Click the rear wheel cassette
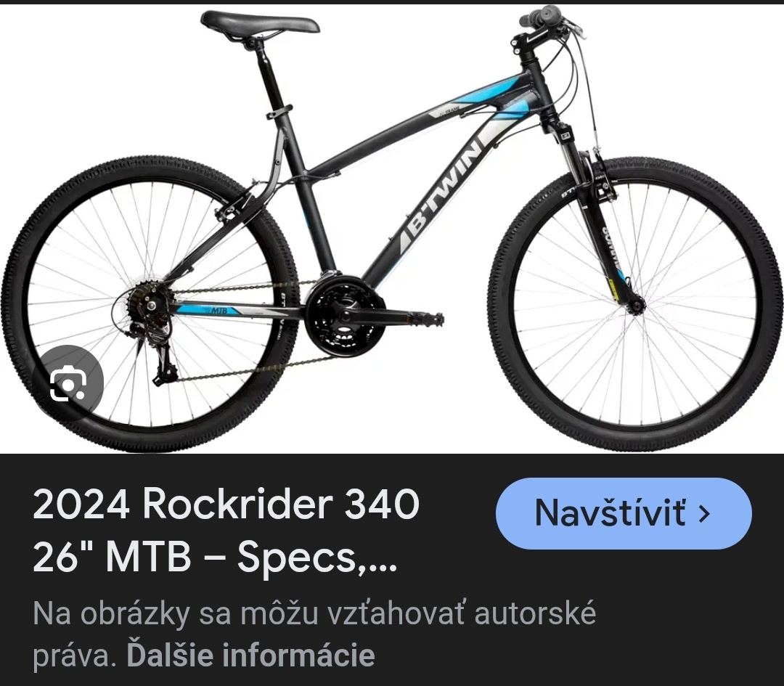Screen dimensions: 784x686 (x=142, y=304)
